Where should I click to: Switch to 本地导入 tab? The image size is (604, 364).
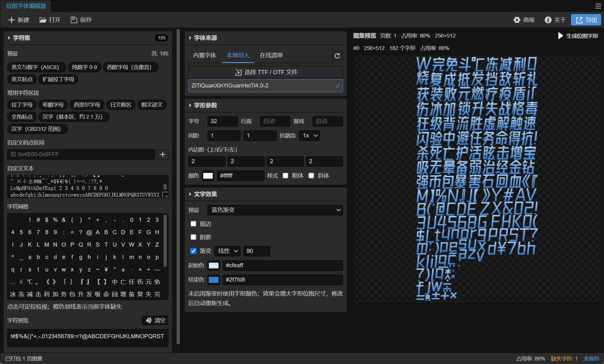pos(238,55)
